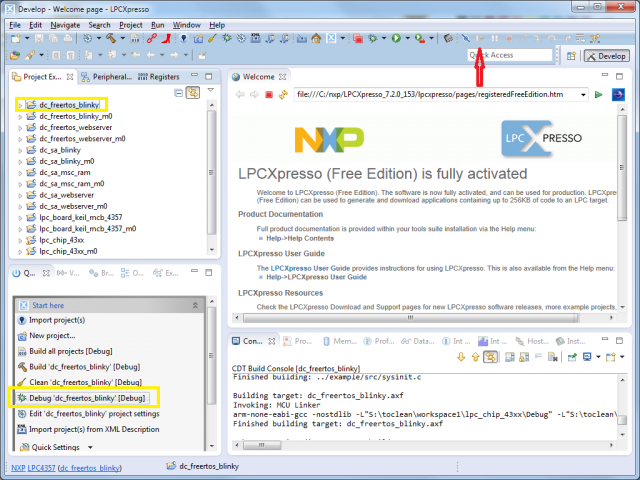The width and height of the screenshot is (640, 480).
Task: Click the New file toolbar icon
Action: (x=16, y=38)
